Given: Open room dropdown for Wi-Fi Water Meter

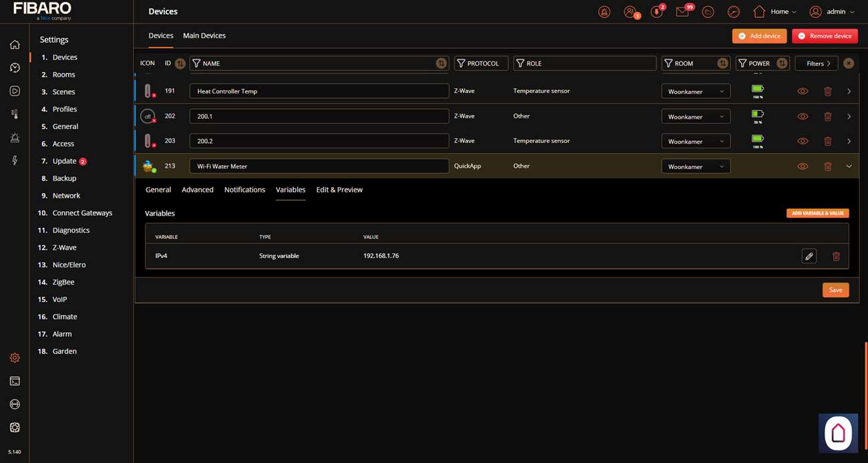Looking at the screenshot, I should point(695,166).
